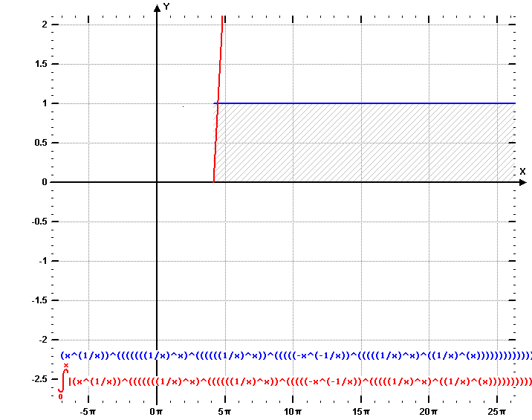
Task: Click the 0π x-axis tick label
Action: (156, 411)
